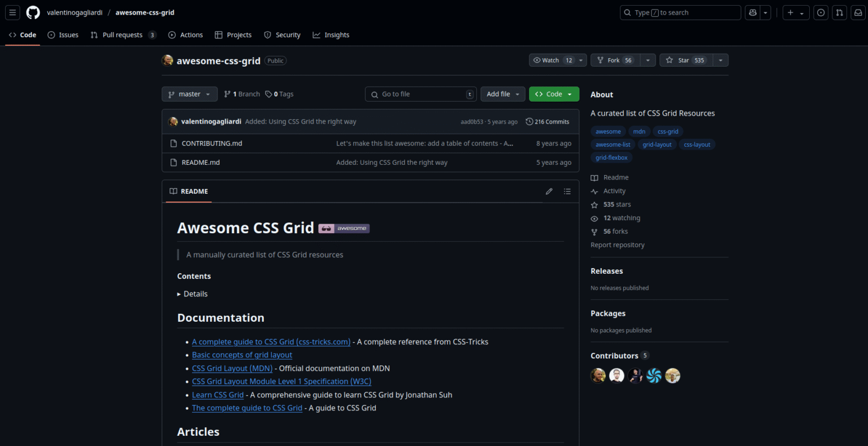868x446 pixels.
Task: Open the Copilot icon in the header
Action: (753, 12)
